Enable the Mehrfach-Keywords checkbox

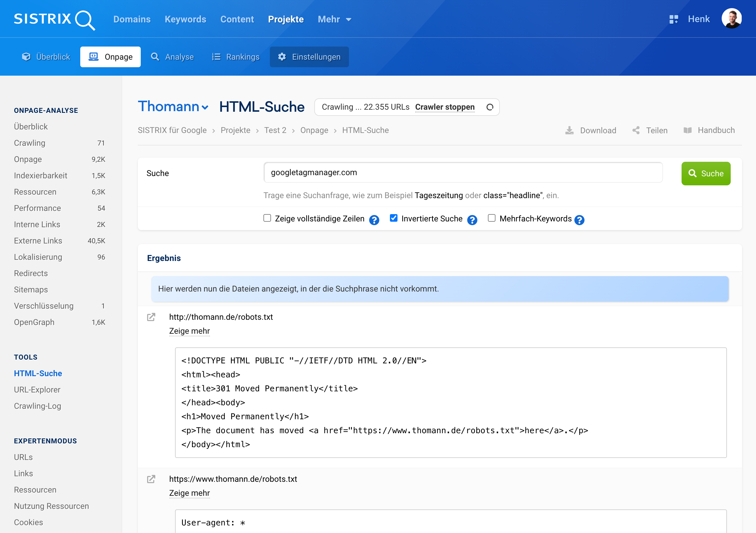(492, 218)
